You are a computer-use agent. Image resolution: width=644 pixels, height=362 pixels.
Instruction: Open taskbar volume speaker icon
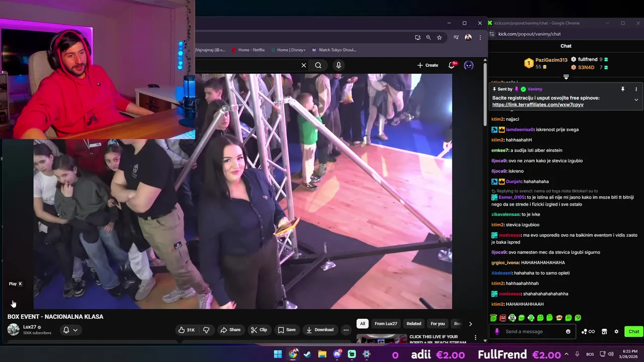[610, 354]
